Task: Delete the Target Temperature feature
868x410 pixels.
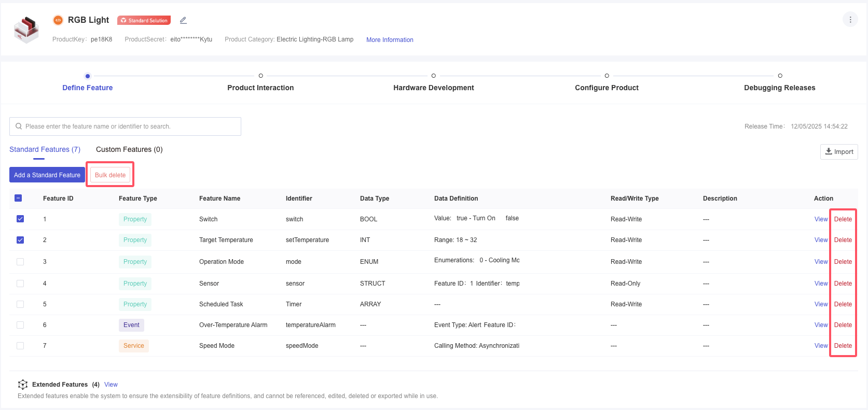Action: coord(843,240)
